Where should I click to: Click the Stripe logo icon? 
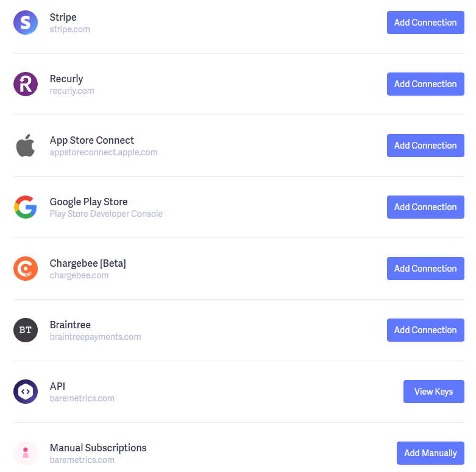pyautogui.click(x=26, y=23)
